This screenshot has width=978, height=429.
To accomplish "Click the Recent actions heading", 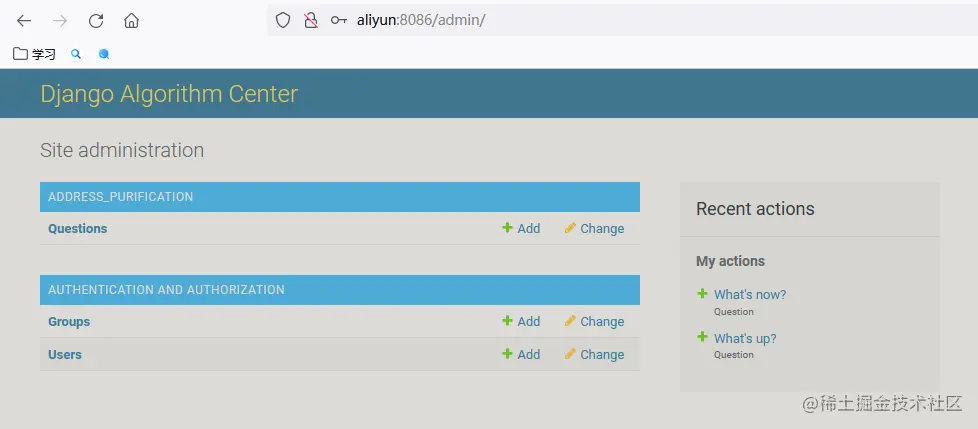I will tap(755, 209).
